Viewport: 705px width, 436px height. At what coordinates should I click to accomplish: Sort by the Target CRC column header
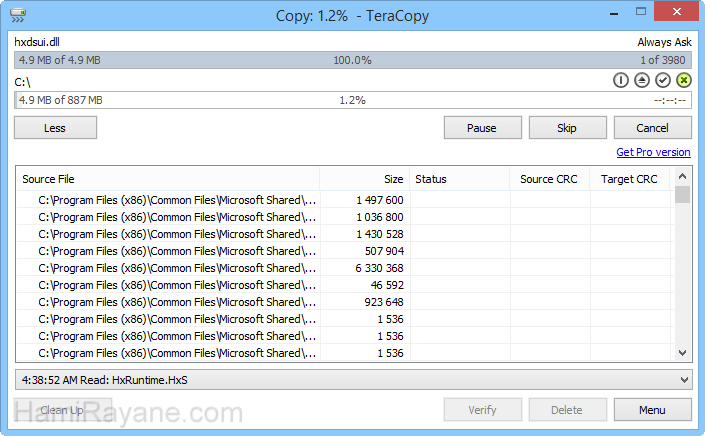coord(629,179)
